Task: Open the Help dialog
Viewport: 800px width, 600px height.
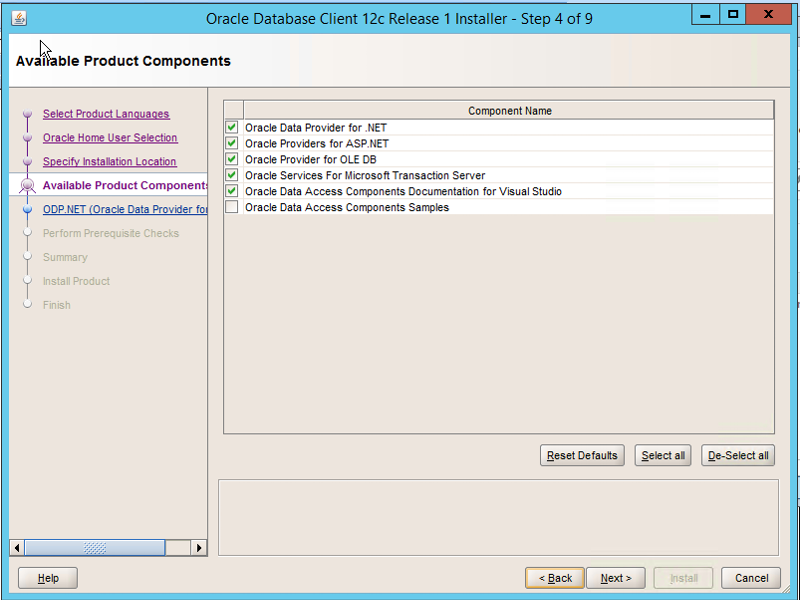Action: [47, 577]
